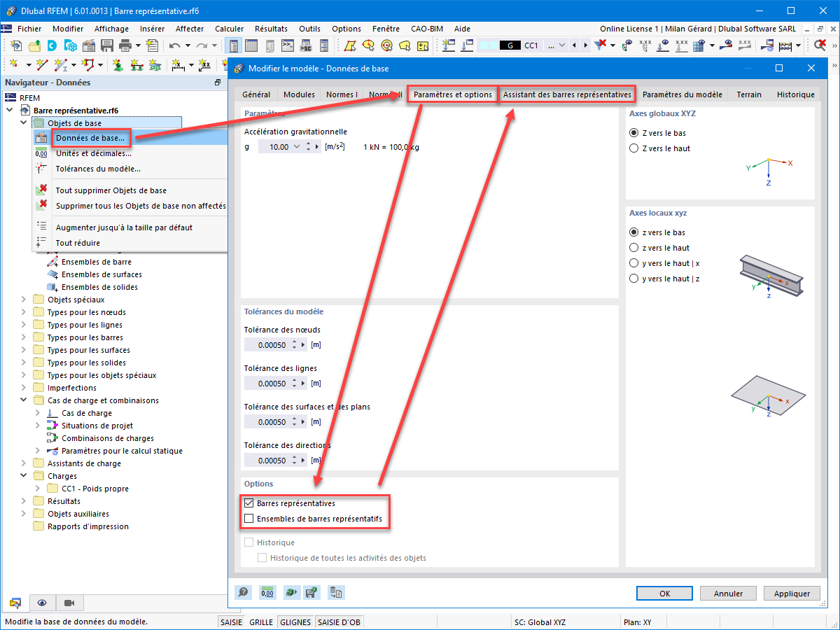Open the script manager SC icon
The image size is (840, 630).
[305, 45]
